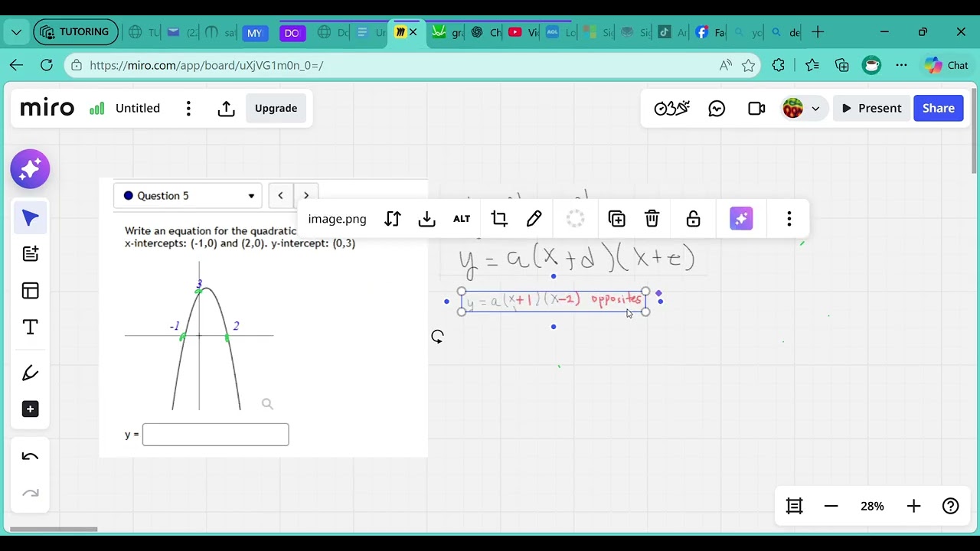Select the Text tool in sidebar
This screenshot has height=551, width=980.
point(30,328)
